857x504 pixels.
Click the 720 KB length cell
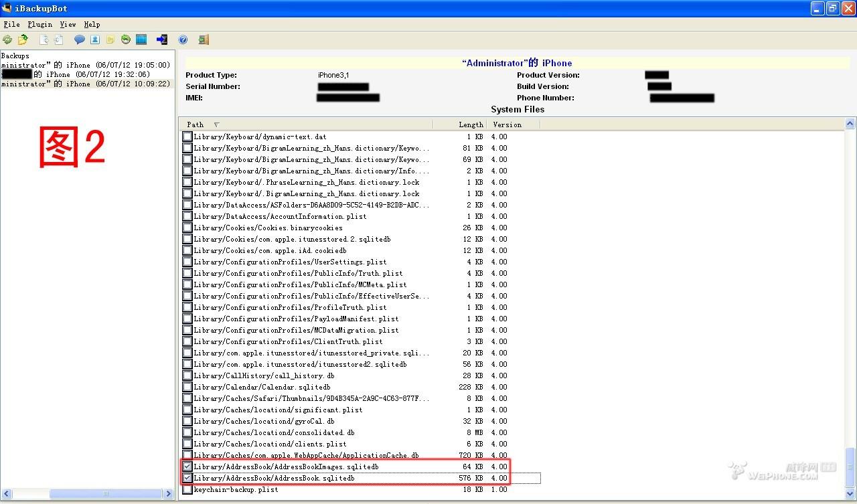(471, 455)
